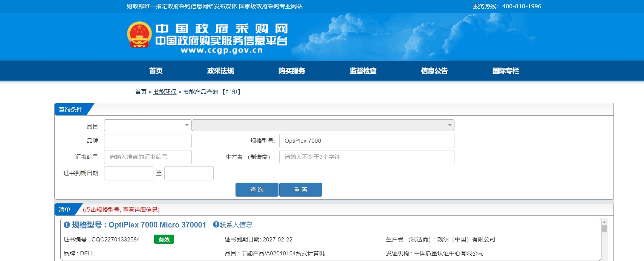Viewport: 644px width, 261px height.
Task: Click the manufacturer 戴尔（中国）有限公司 text
Action: pyautogui.click(x=466, y=240)
